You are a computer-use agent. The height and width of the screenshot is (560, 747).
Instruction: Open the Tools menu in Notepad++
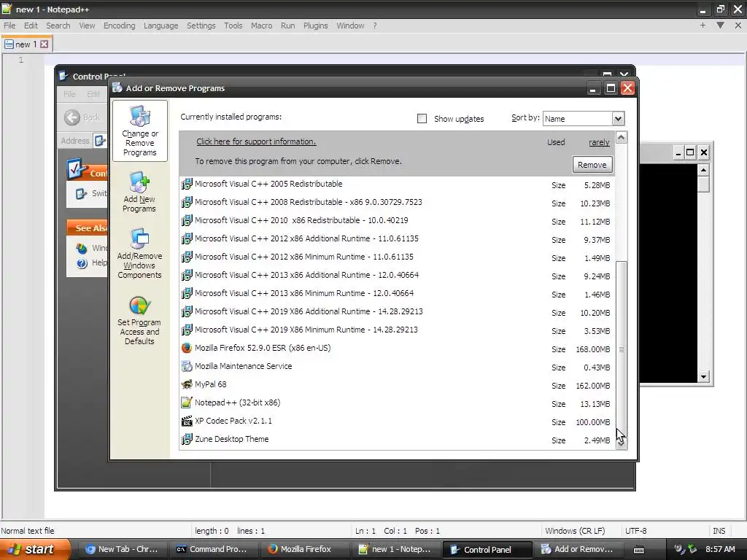coord(233,26)
